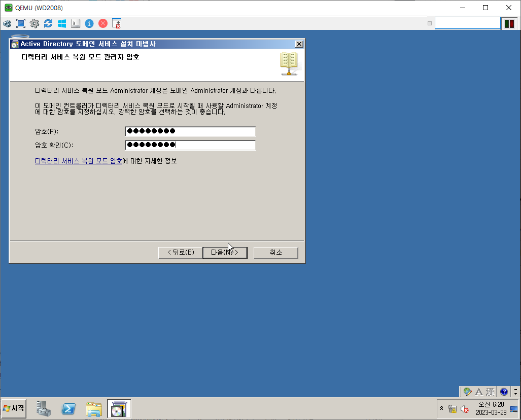521x420 pixels.
Task: Click the confirm password (암호 확인) field
Action: pyautogui.click(x=190, y=145)
